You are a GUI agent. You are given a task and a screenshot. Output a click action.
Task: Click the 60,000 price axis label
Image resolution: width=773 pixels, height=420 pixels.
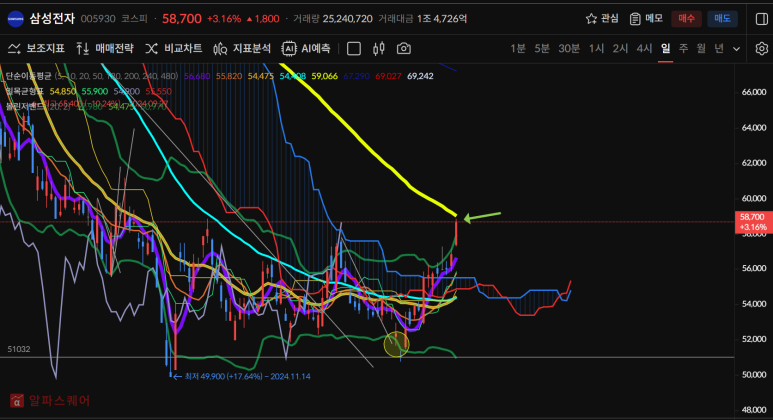click(754, 198)
